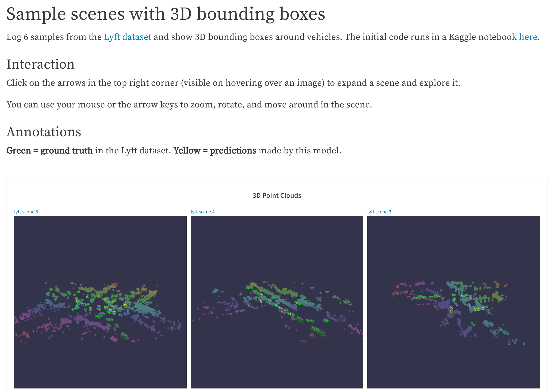552x392 pixels.
Task: Click the lyft scene 4 run name
Action: [203, 212]
